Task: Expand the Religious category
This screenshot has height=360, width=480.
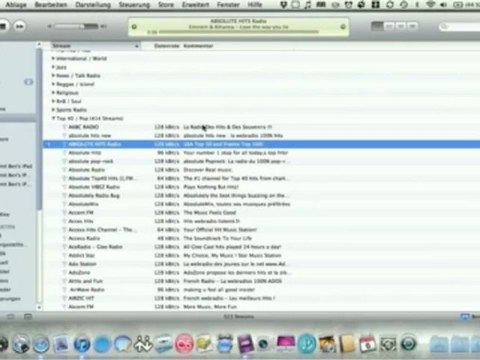Action: 53,93
